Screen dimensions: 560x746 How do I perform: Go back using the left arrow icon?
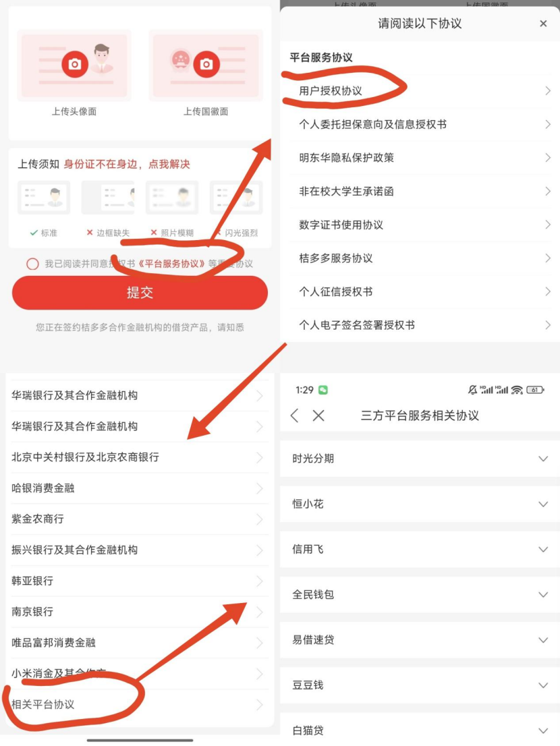[295, 415]
